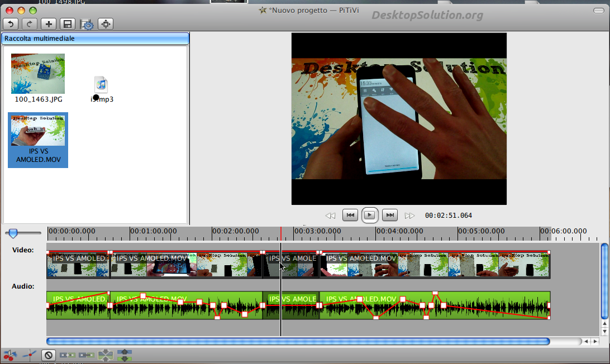The image size is (610, 364).
Task: Jump to end of timeline
Action: coord(390,215)
